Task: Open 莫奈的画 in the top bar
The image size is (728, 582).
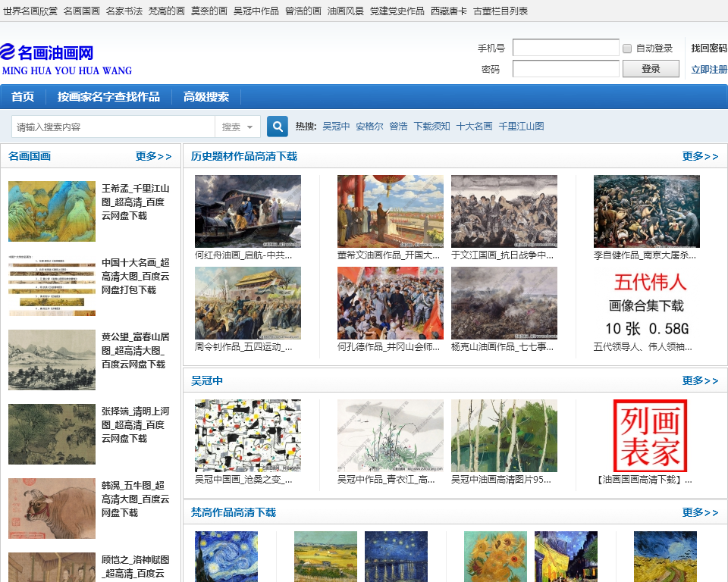Action: coord(209,11)
